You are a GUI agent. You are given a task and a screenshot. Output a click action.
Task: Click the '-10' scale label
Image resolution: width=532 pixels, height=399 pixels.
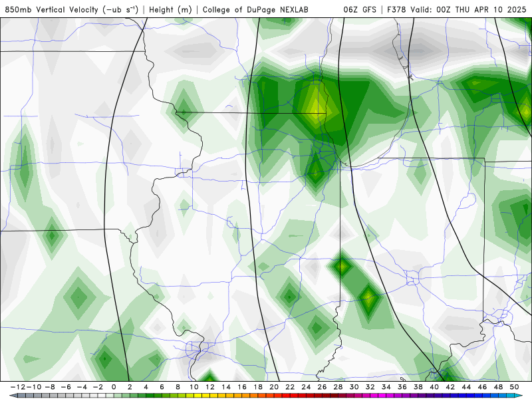[33, 387]
